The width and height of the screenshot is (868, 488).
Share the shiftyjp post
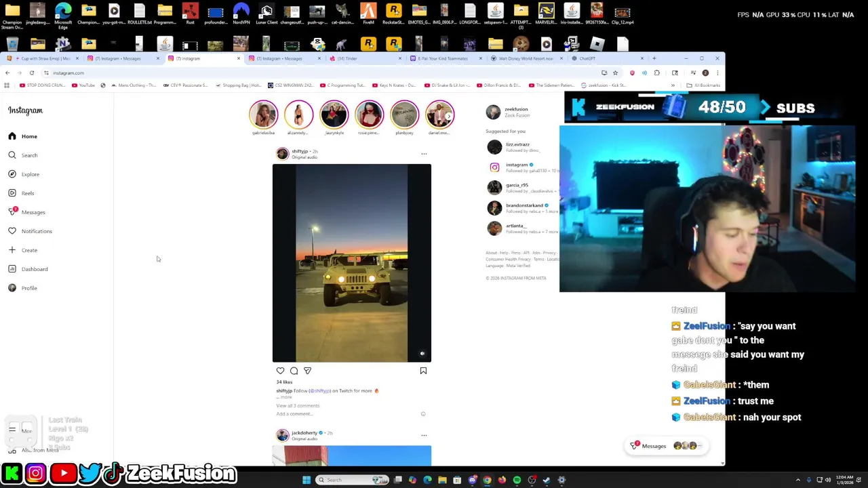pyautogui.click(x=307, y=371)
